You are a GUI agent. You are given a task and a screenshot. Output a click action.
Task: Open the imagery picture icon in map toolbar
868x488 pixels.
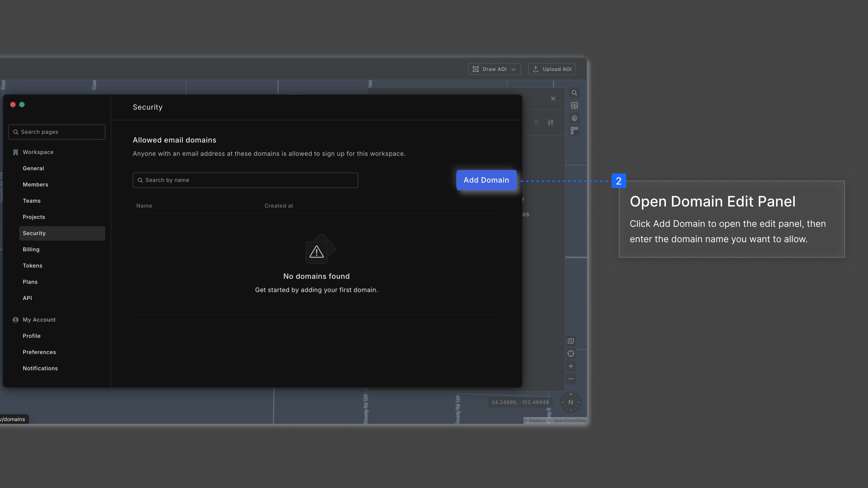coord(574,106)
